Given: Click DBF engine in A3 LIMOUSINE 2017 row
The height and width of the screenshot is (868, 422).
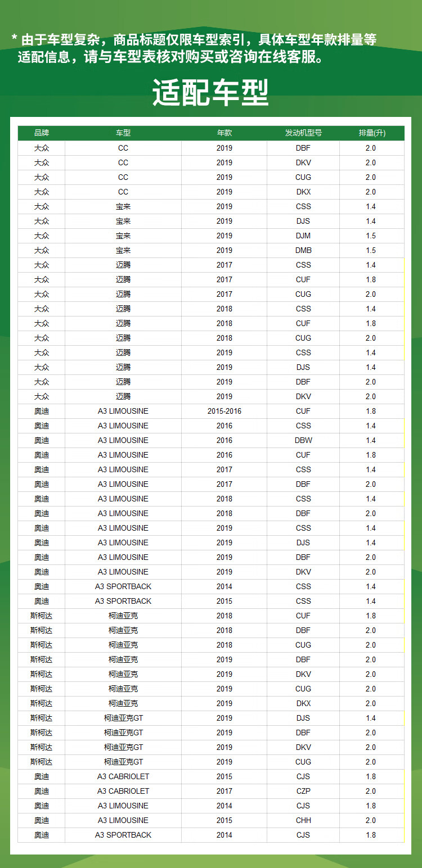Looking at the screenshot, I should click(x=303, y=484).
